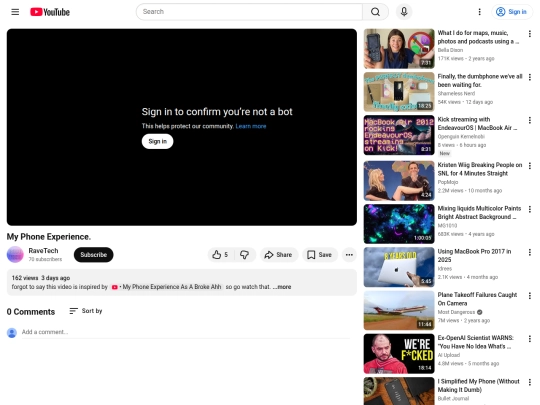Open options for Kristen Wiig video
Screen dimensions: 540x405
[530, 166]
